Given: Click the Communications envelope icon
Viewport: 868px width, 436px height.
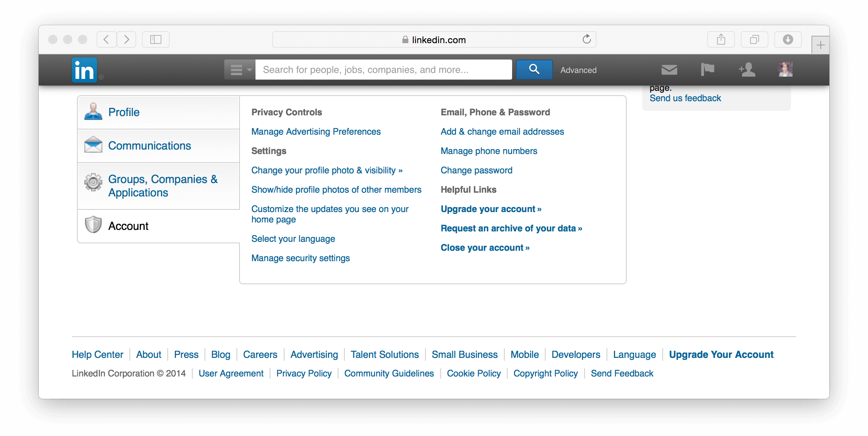Looking at the screenshot, I should tap(93, 144).
